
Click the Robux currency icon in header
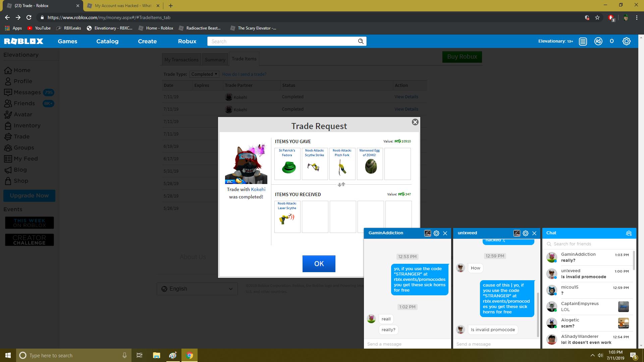pos(598,41)
